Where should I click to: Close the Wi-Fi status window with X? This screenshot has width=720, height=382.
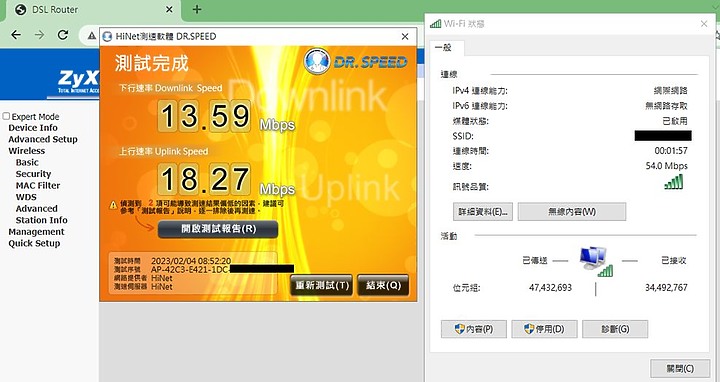point(704,23)
